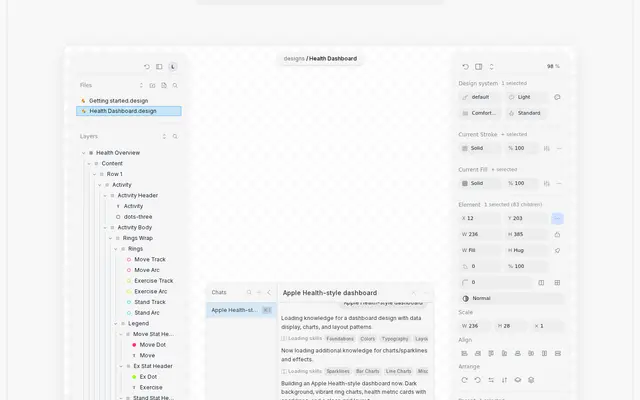The width and height of the screenshot is (640, 400).
Task: Click the rotate clockwise icon under Arrange
Action: pyautogui.click(x=464, y=380)
